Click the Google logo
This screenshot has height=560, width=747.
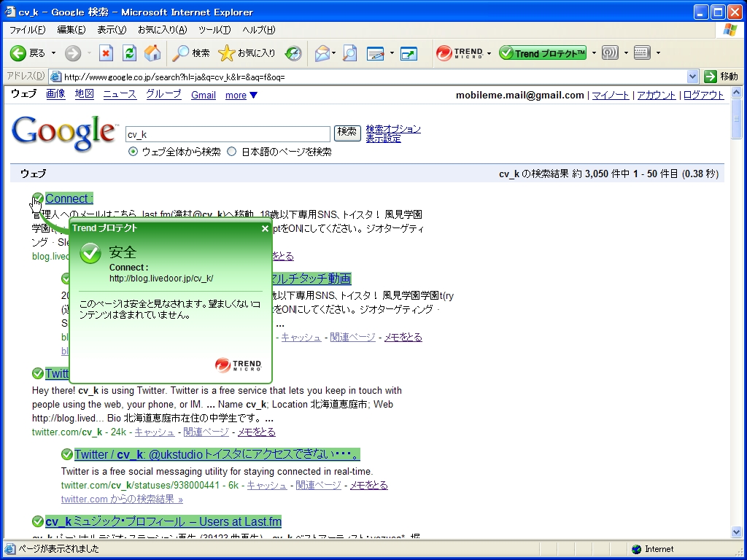click(64, 133)
